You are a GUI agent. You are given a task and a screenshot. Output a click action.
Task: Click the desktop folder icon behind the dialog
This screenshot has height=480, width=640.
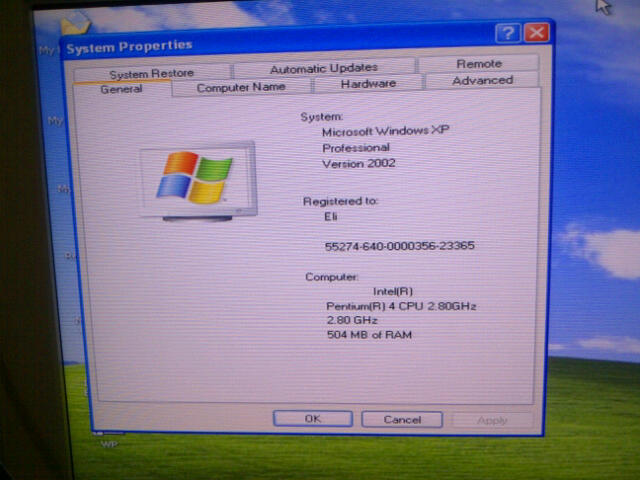(75, 23)
